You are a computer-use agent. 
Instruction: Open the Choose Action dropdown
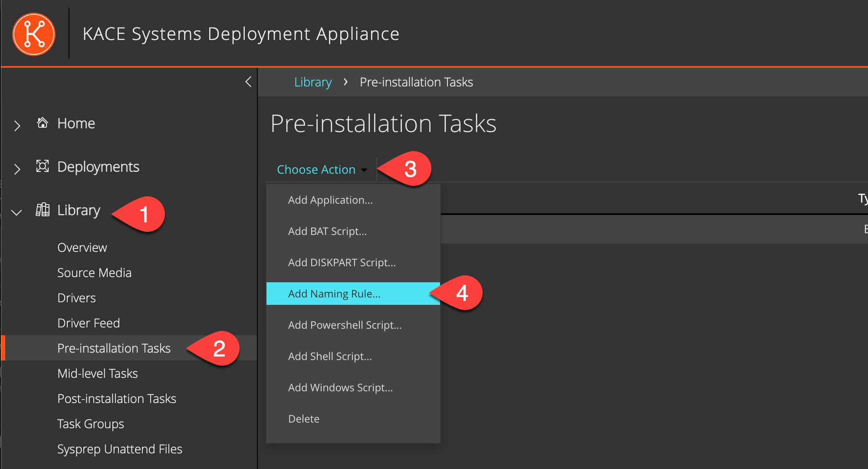point(322,169)
